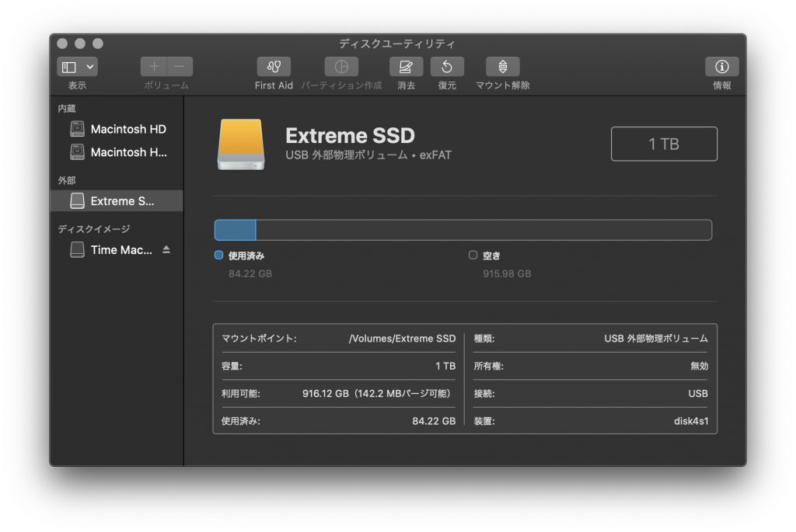The width and height of the screenshot is (796, 532).
Task: Click the Time Mac... disk icon
Action: (x=77, y=249)
